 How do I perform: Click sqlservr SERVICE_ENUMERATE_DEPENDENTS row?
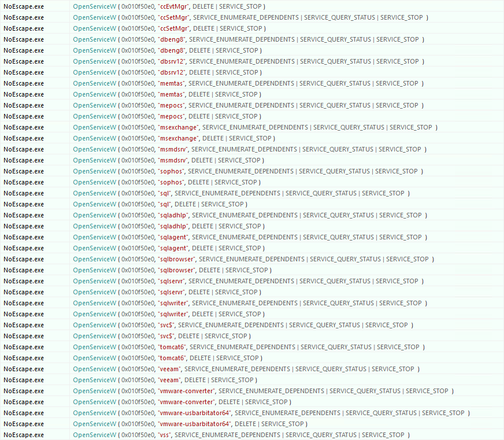(x=252, y=281)
